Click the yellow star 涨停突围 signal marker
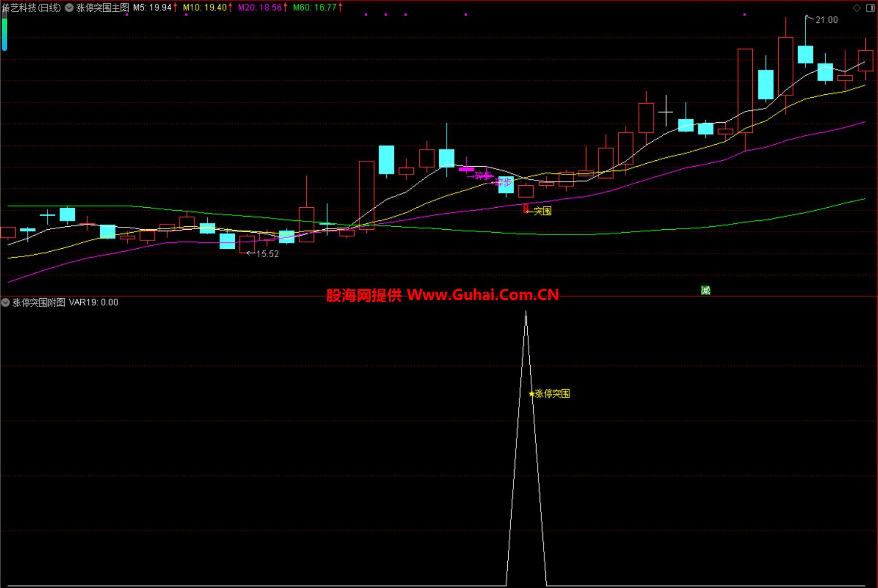The width and height of the screenshot is (878, 588). coord(532,393)
